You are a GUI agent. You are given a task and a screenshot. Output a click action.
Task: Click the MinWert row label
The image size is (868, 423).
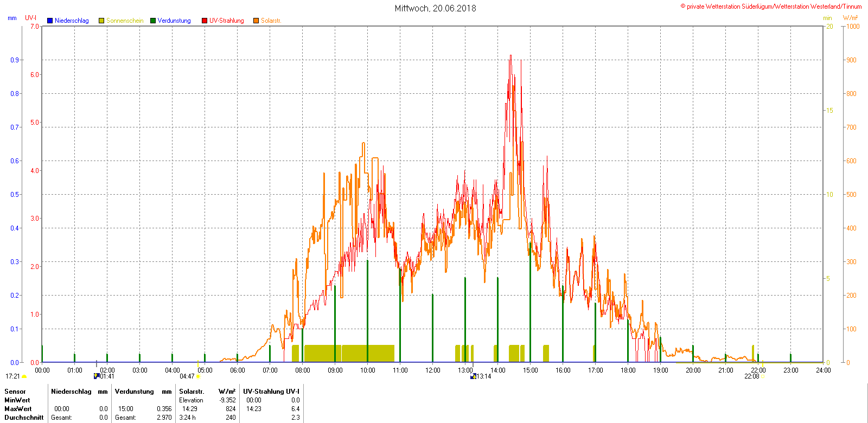[x=17, y=400]
